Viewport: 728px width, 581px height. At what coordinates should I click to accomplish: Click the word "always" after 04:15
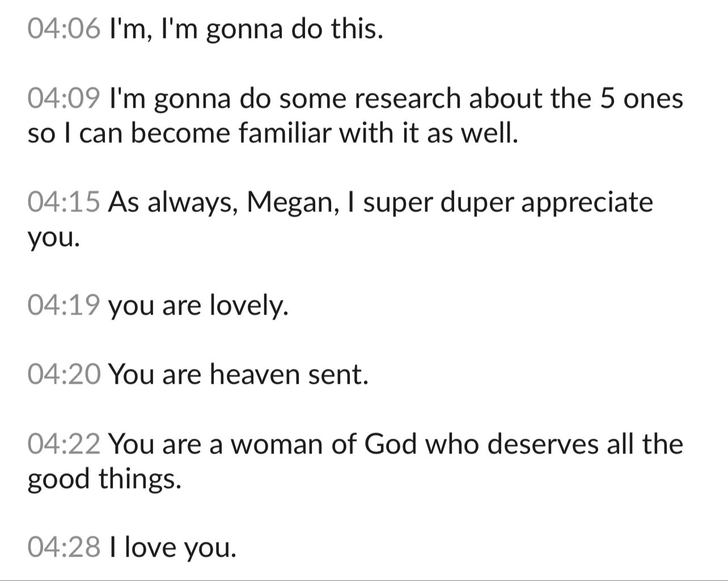(192, 203)
